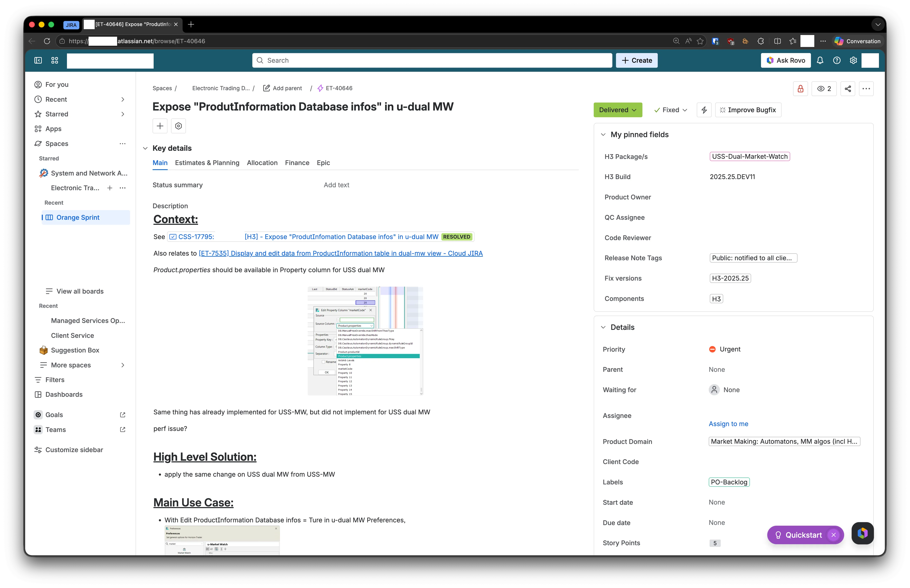Click Assign to me link
Image resolution: width=910 pixels, height=588 pixels.
(728, 424)
